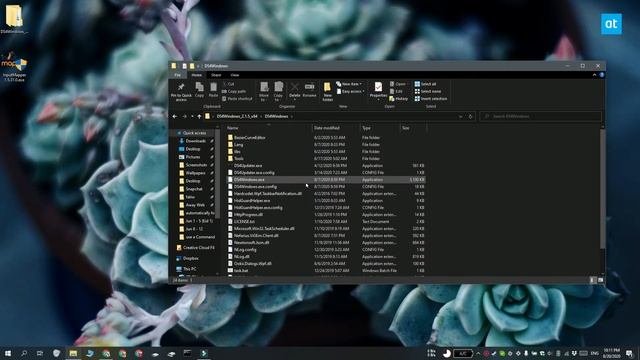The height and width of the screenshot is (360, 640).
Task: Open Downloads in Quick access
Action: pyautogui.click(x=196, y=141)
